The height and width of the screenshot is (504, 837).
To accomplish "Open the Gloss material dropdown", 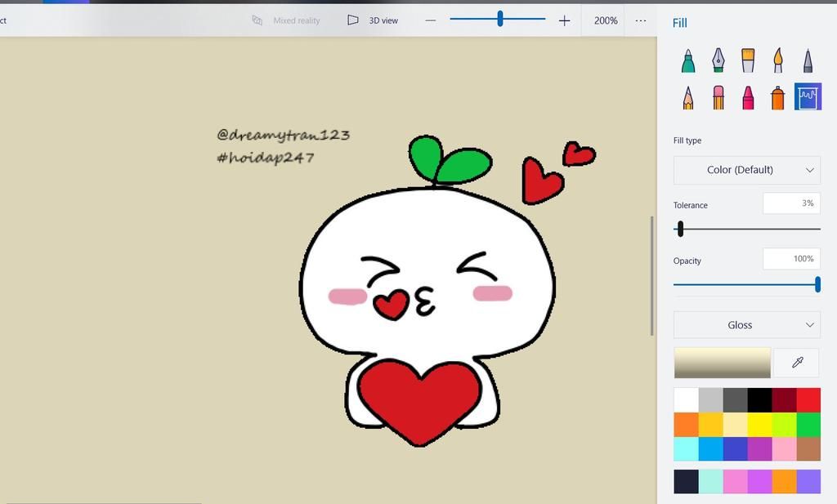I will 747,325.
